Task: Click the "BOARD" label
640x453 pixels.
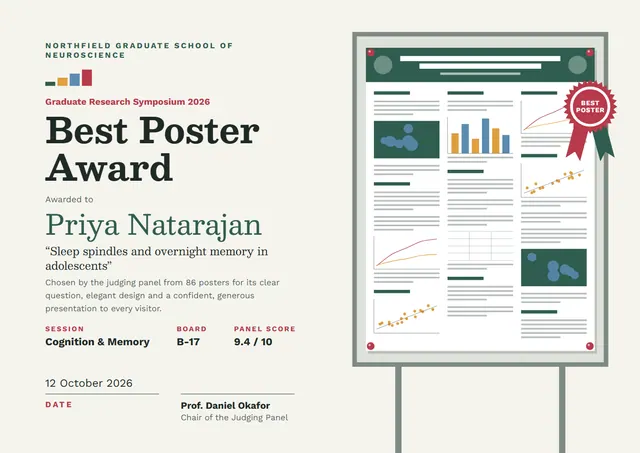Action: pyautogui.click(x=191, y=329)
